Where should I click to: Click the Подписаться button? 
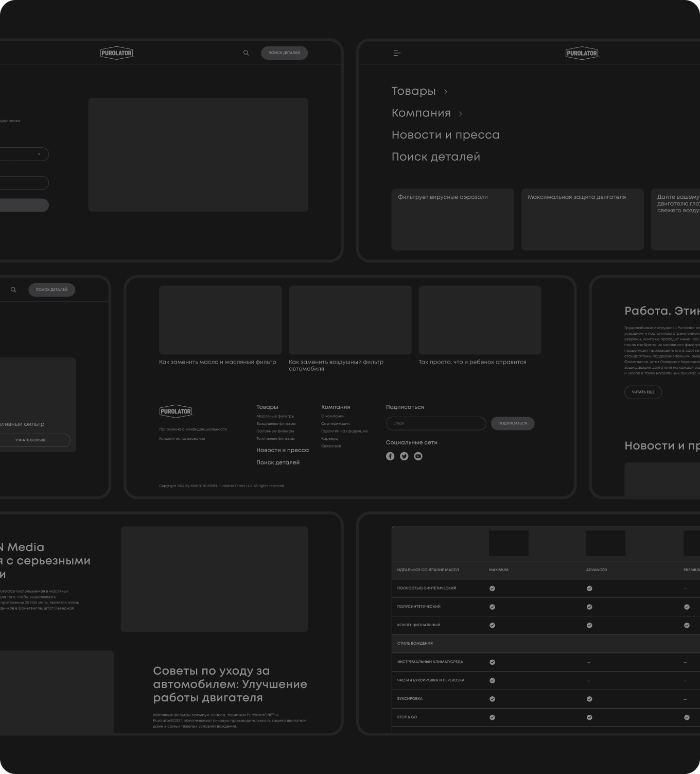[x=513, y=423]
